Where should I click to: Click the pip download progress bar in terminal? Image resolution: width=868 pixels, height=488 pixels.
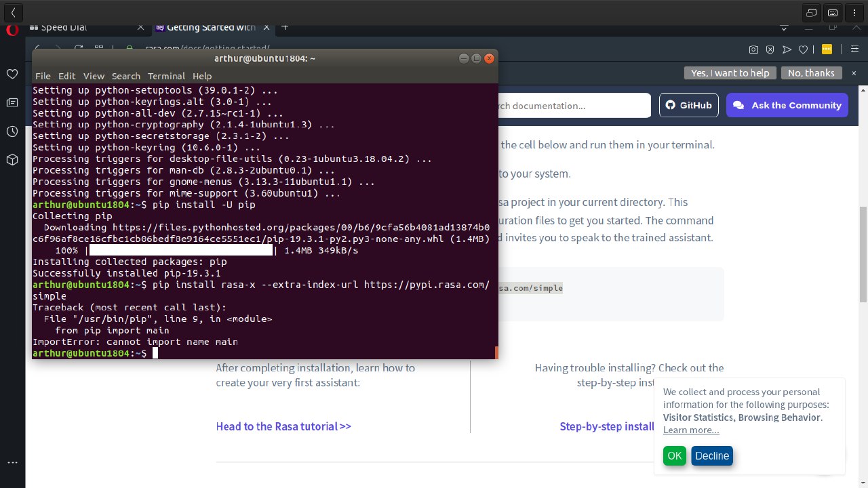point(180,250)
